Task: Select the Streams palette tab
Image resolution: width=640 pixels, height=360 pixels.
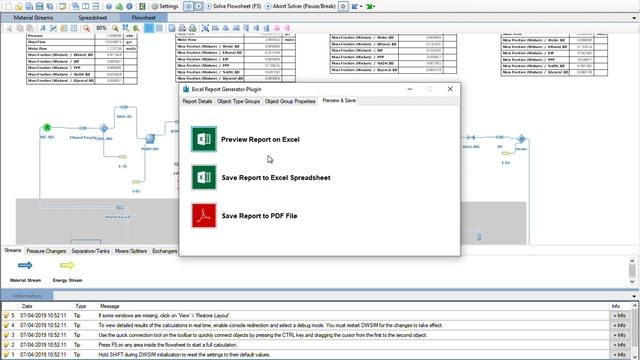Action: [x=13, y=250]
